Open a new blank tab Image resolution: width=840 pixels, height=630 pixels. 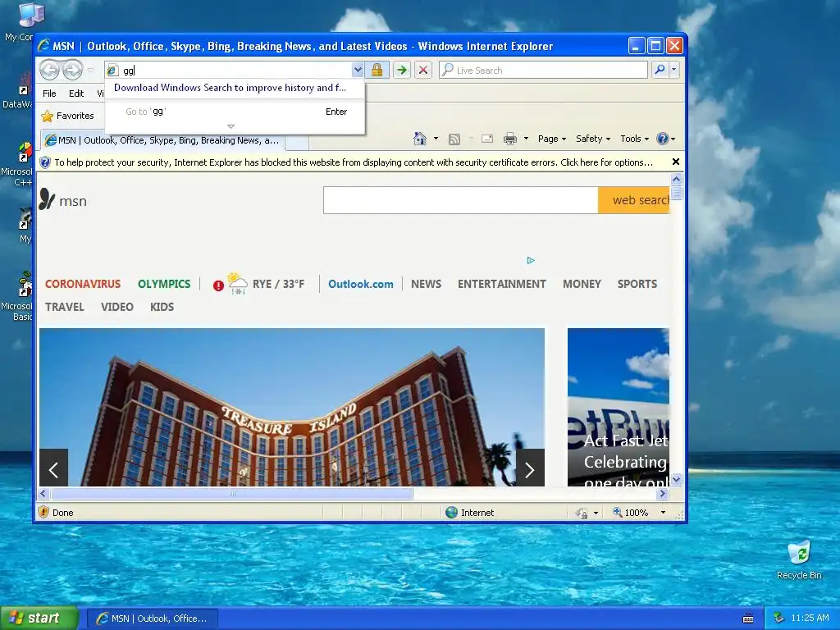point(297,141)
